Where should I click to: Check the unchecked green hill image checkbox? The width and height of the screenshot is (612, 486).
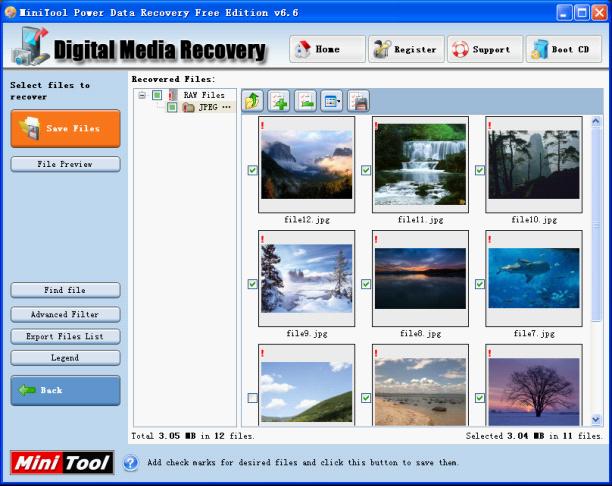point(253,398)
